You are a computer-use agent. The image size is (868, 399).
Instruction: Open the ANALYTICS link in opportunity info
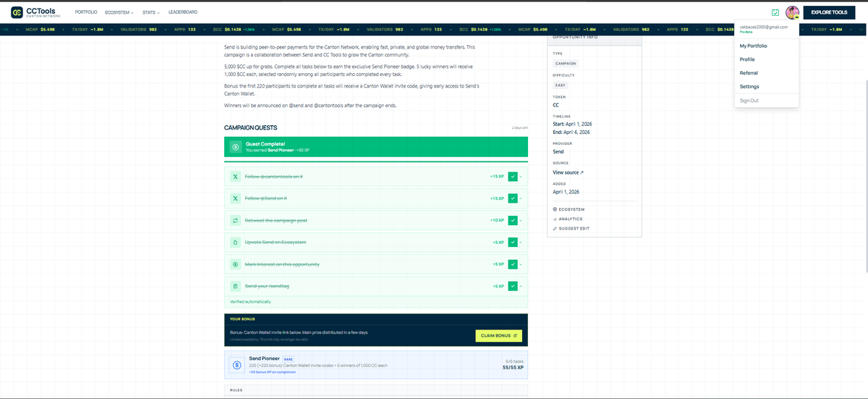(567, 219)
